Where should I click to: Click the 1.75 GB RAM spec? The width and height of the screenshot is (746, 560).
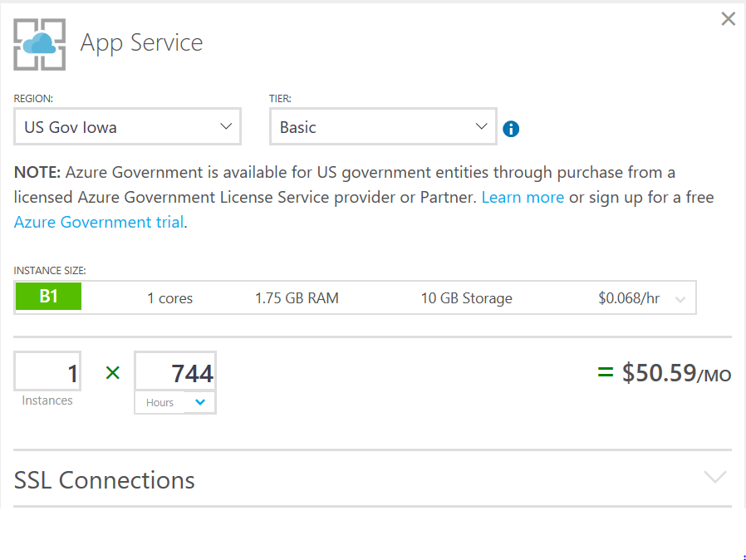297,298
